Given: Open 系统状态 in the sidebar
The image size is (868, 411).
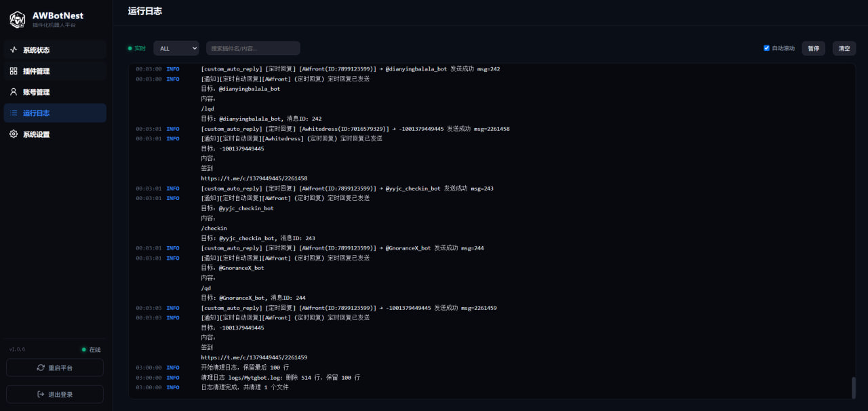Looking at the screenshot, I should point(55,50).
